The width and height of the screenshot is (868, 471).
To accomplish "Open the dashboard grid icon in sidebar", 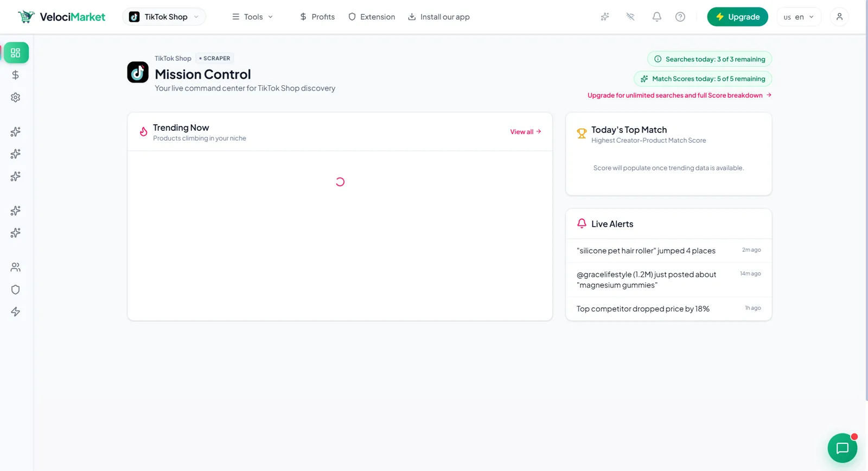I will tap(16, 53).
